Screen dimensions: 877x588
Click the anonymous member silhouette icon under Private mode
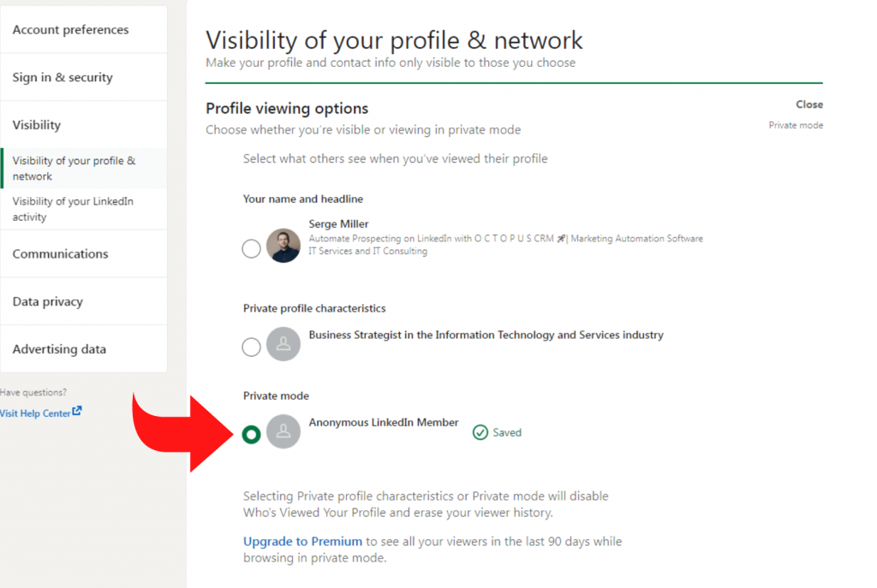(x=283, y=432)
